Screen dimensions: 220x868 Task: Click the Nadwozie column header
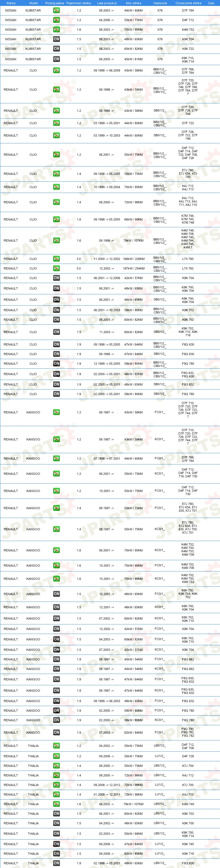pos(160,3)
